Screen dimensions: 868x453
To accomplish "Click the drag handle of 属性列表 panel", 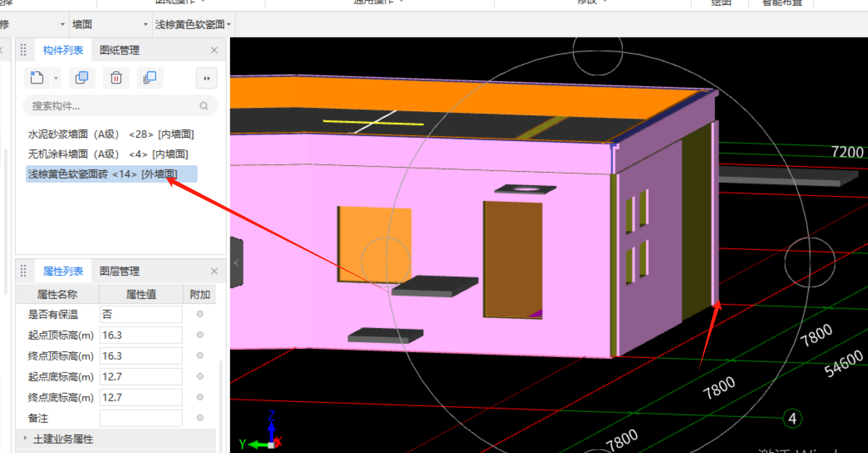I will (x=23, y=271).
